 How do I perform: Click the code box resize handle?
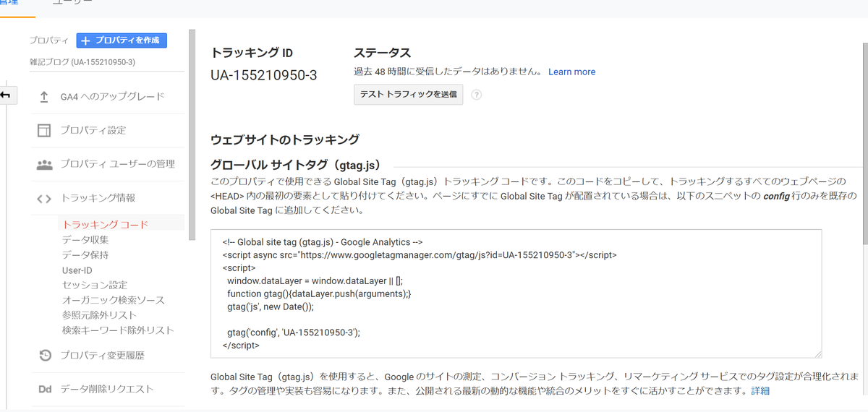[817, 353]
